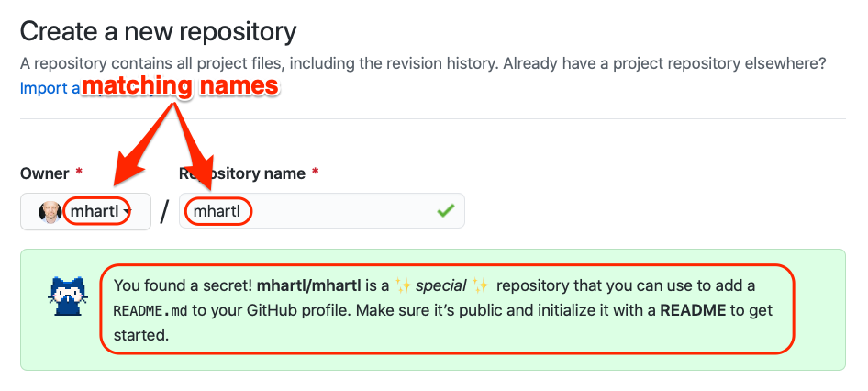Viewport: 868px width, 391px height.
Task: Focus the Repository name input field
Action: click(322, 210)
